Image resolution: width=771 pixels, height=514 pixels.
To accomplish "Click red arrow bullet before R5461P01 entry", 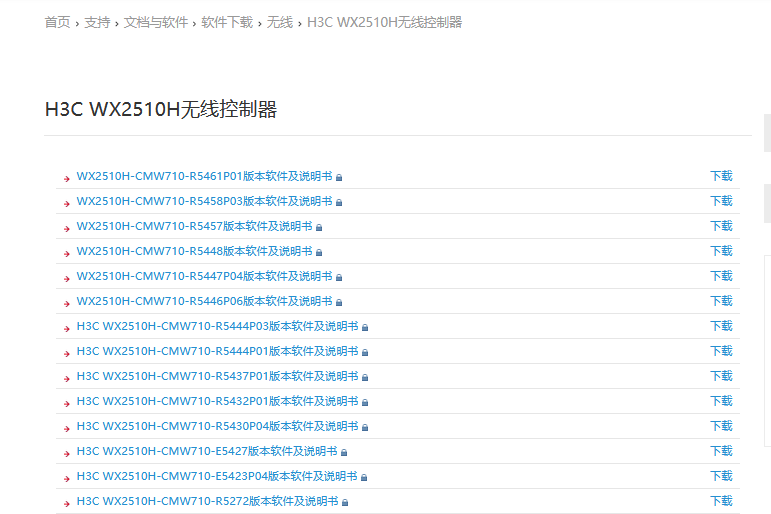I will coord(67,179).
